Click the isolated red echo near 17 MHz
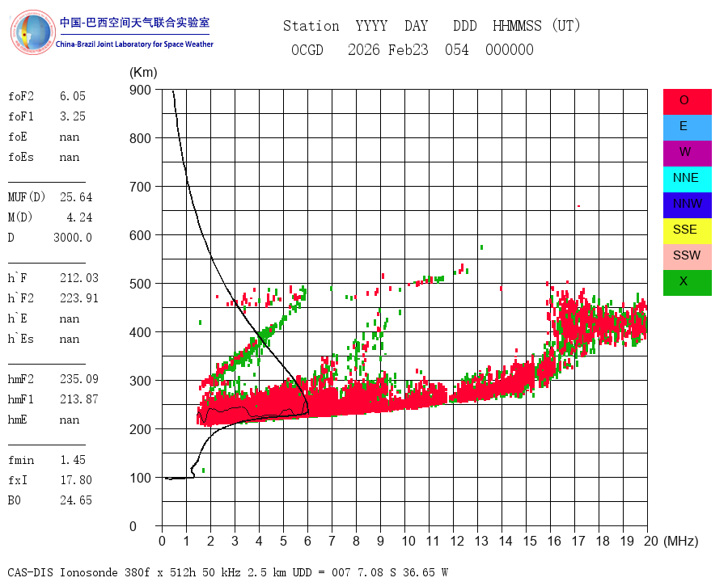 (578, 206)
